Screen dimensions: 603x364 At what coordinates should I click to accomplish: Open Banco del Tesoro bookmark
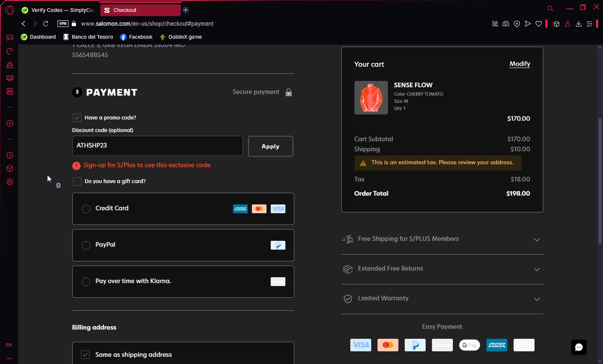88,37
